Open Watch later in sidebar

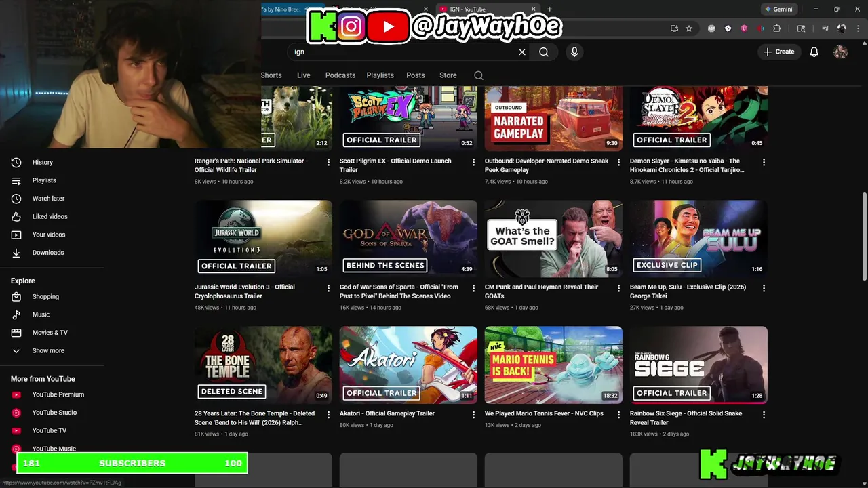tap(48, 199)
